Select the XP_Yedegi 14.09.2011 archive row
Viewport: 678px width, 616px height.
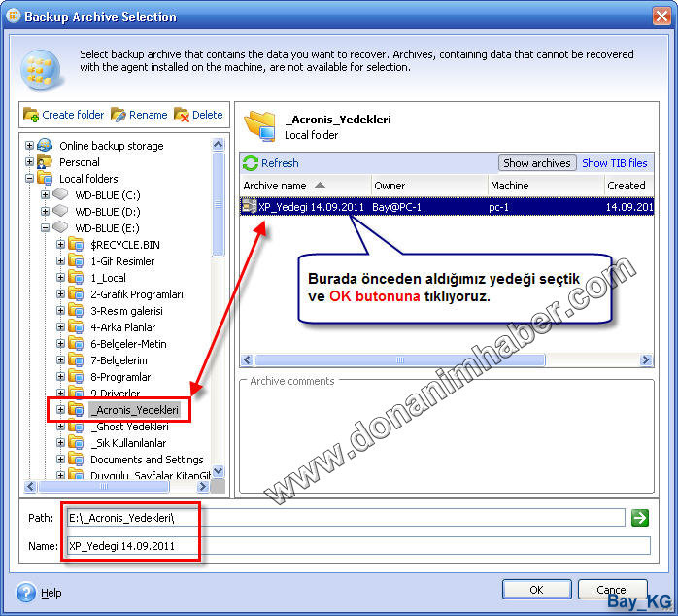(x=447, y=206)
